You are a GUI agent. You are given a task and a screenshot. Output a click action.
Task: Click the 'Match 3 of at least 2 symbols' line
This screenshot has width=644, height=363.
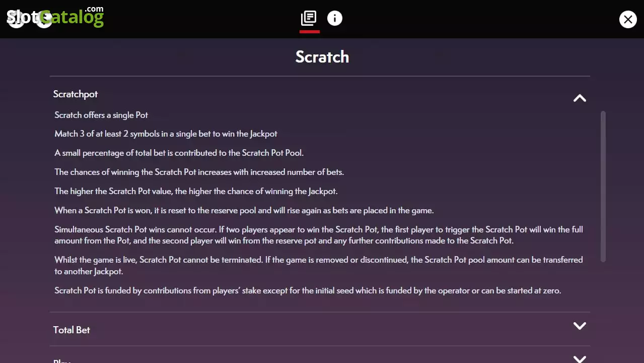[x=166, y=134]
